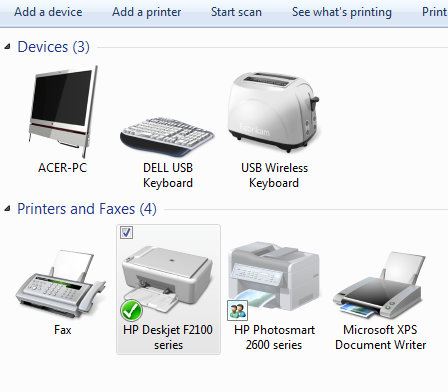Click the HP Deskjet F2100 series label

168,337
